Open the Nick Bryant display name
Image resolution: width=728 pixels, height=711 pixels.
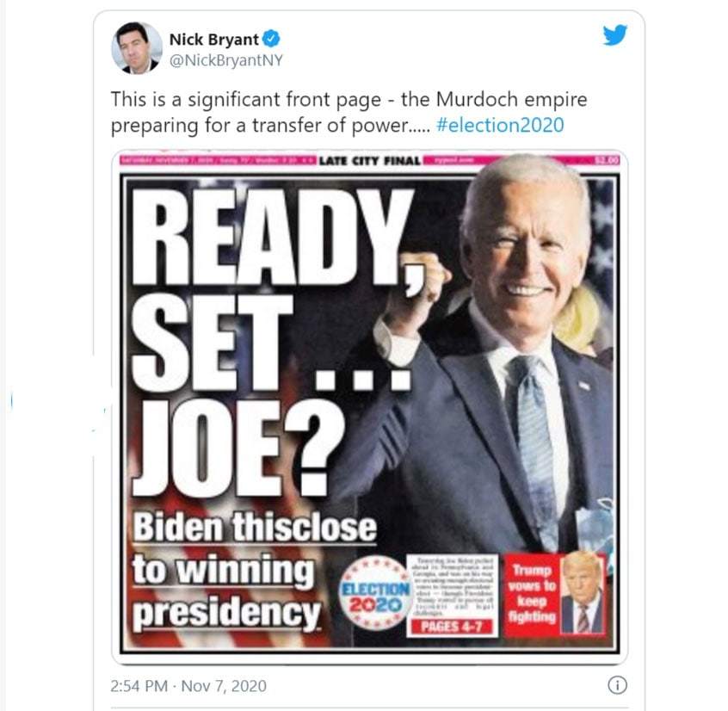[x=214, y=40]
